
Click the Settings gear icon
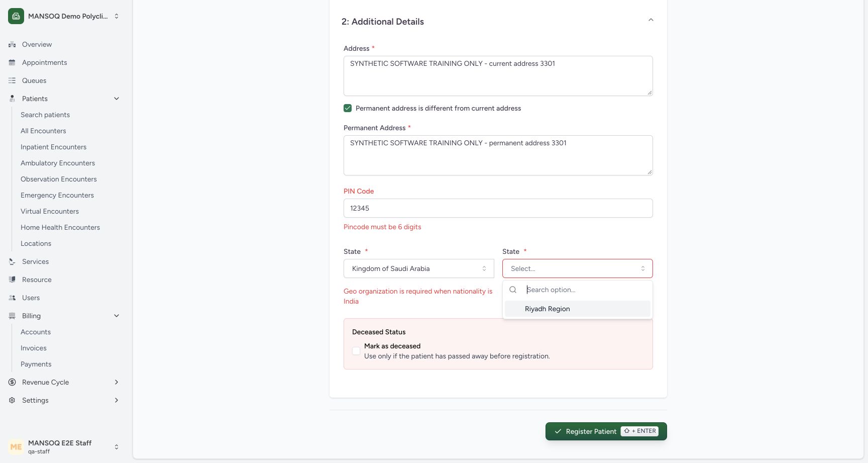[12, 400]
